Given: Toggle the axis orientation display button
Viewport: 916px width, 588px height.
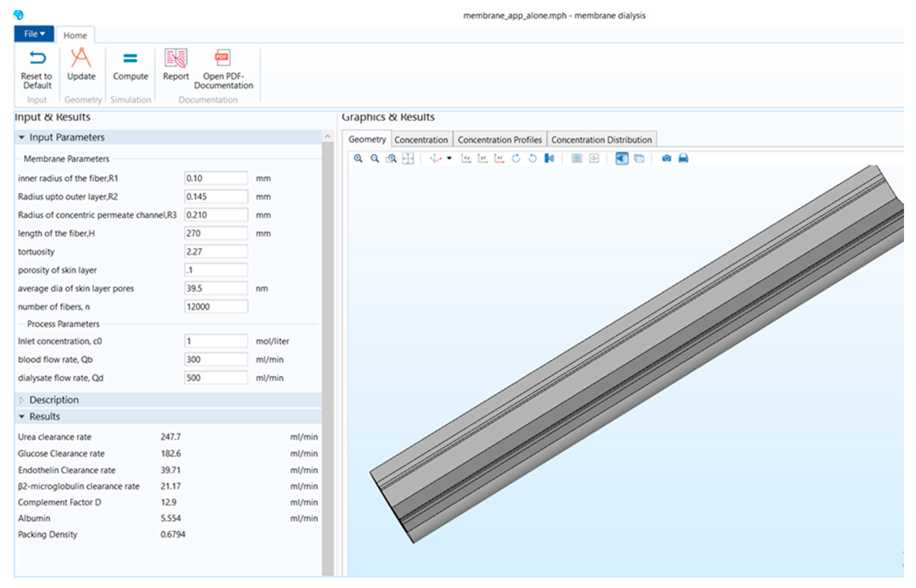Looking at the screenshot, I should pos(594,158).
